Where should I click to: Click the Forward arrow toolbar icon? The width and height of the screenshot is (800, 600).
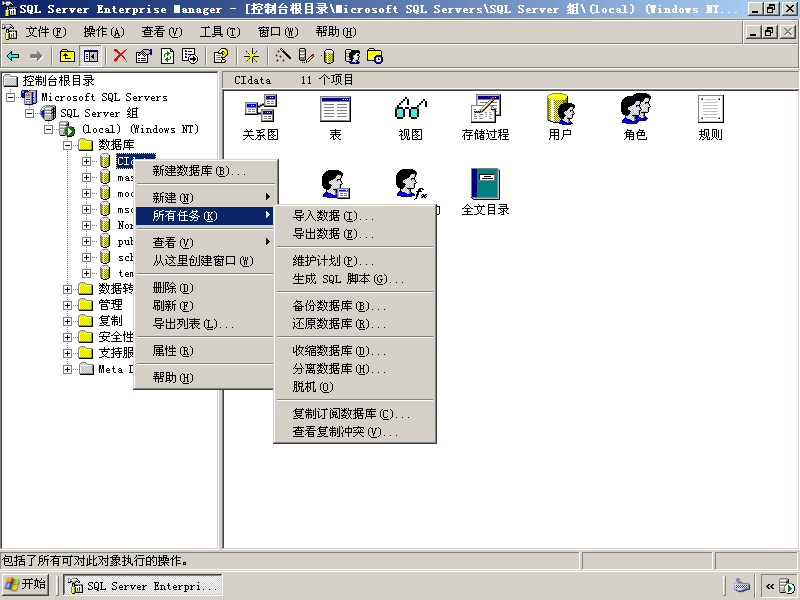[x=36, y=56]
